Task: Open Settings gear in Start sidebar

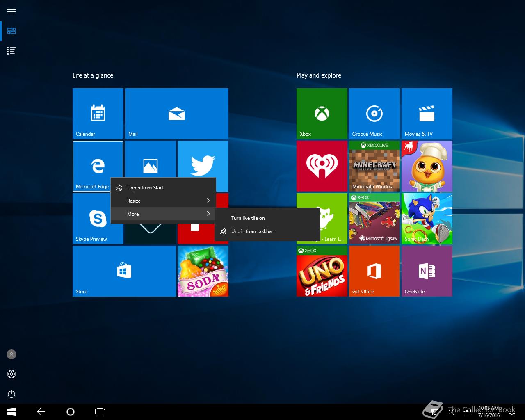Action: pyautogui.click(x=11, y=374)
